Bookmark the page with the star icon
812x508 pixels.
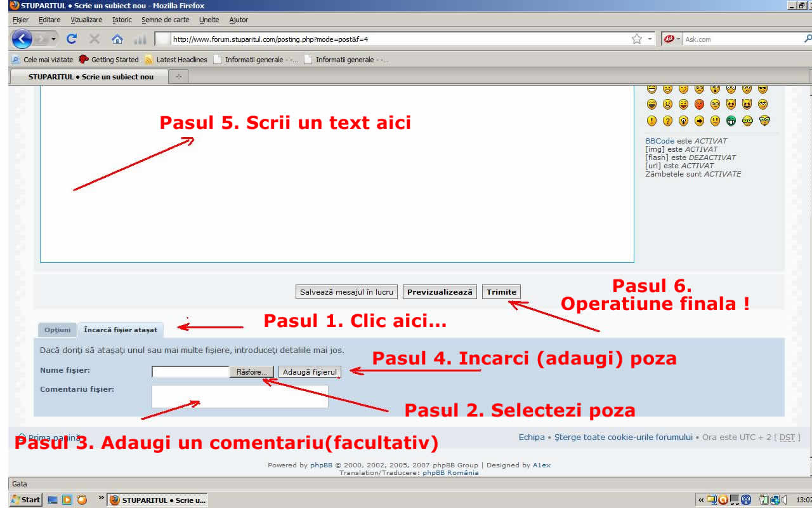(x=637, y=39)
